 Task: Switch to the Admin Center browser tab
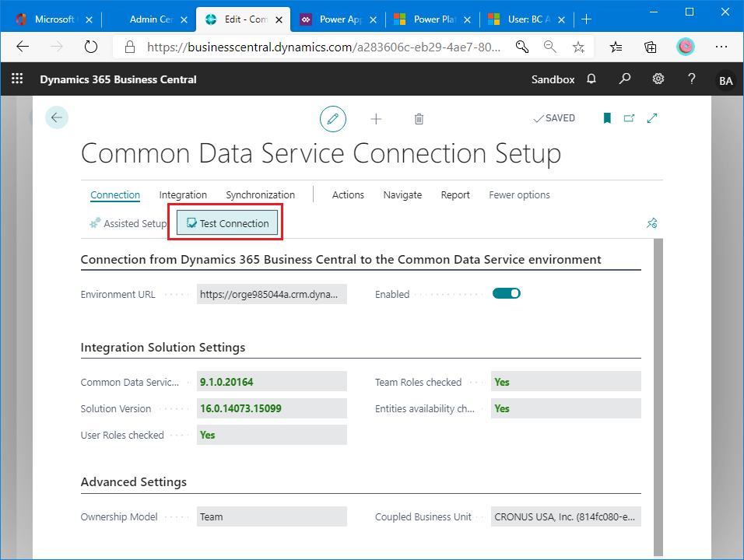pyautogui.click(x=151, y=19)
